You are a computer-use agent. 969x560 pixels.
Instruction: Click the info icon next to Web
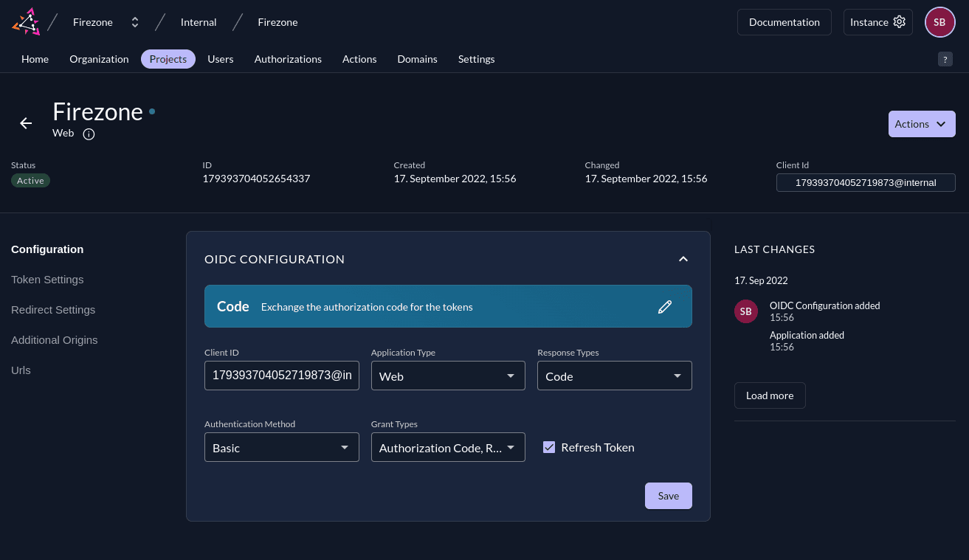89,134
